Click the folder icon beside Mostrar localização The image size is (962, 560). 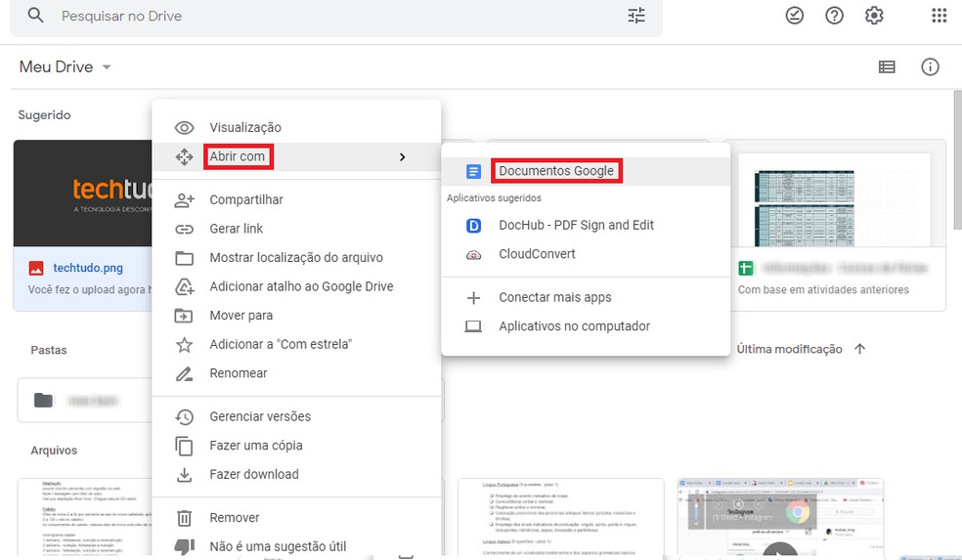(x=184, y=258)
